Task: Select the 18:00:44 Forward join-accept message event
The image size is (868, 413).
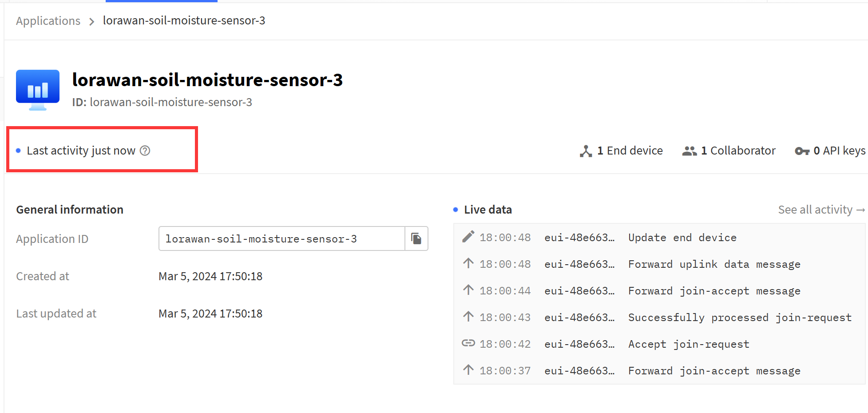Action: 659,290
